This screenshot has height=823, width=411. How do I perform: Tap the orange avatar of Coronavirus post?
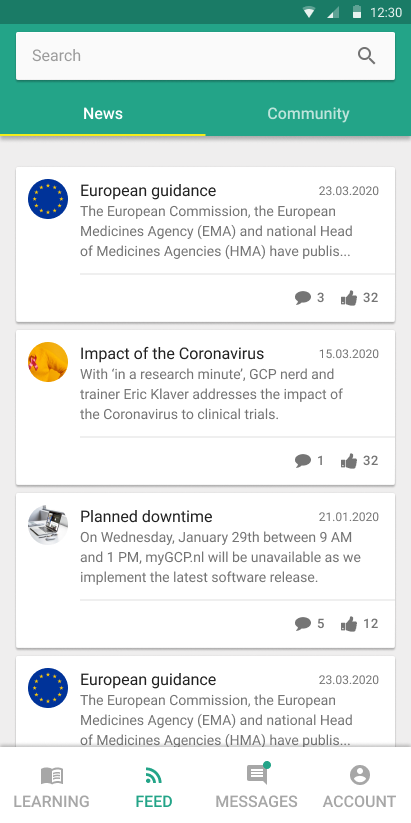48,362
